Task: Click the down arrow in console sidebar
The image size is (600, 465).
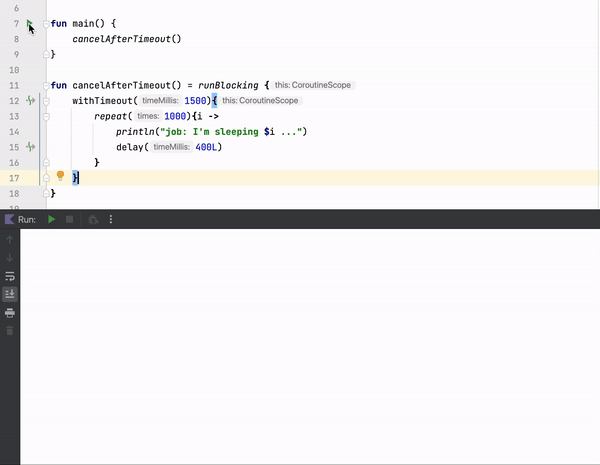Action: (10, 258)
